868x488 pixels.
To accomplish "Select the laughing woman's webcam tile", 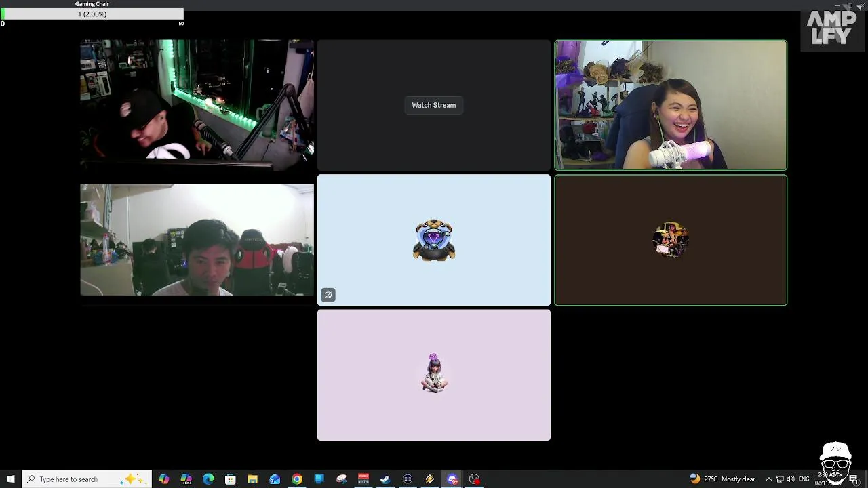I will tap(671, 105).
